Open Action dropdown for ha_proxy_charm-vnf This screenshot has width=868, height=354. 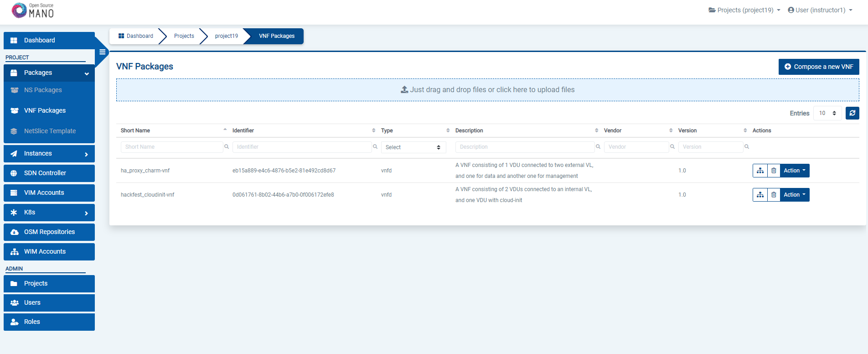[x=795, y=171]
